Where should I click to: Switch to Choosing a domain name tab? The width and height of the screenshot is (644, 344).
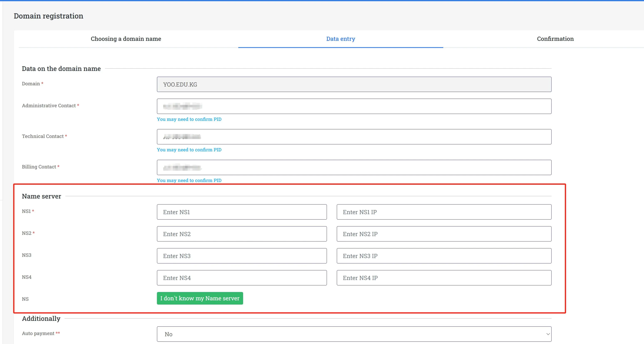(x=126, y=39)
